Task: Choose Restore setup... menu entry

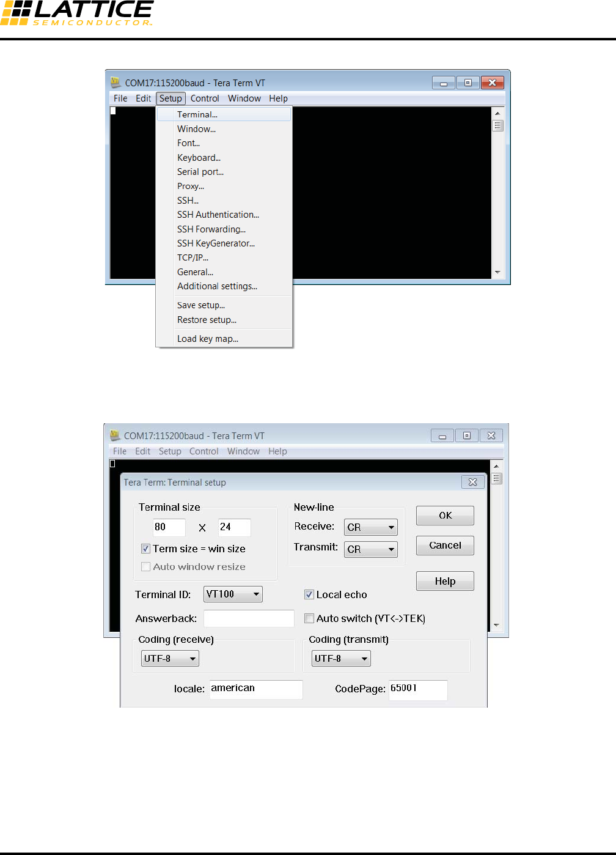Action: (224, 320)
